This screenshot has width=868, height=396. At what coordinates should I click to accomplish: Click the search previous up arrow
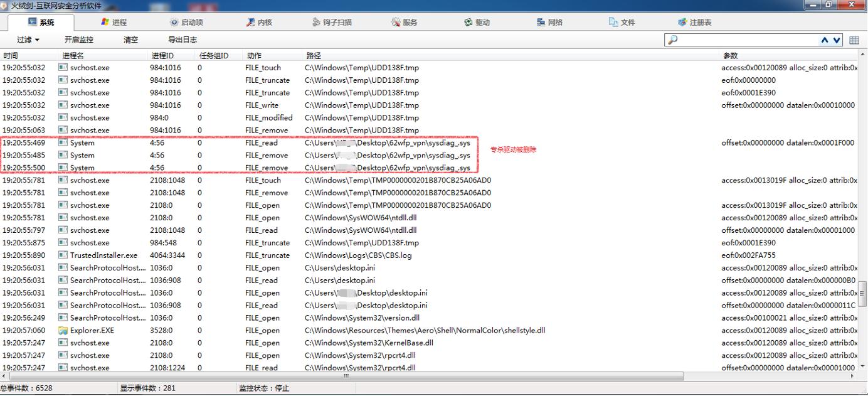[x=825, y=40]
